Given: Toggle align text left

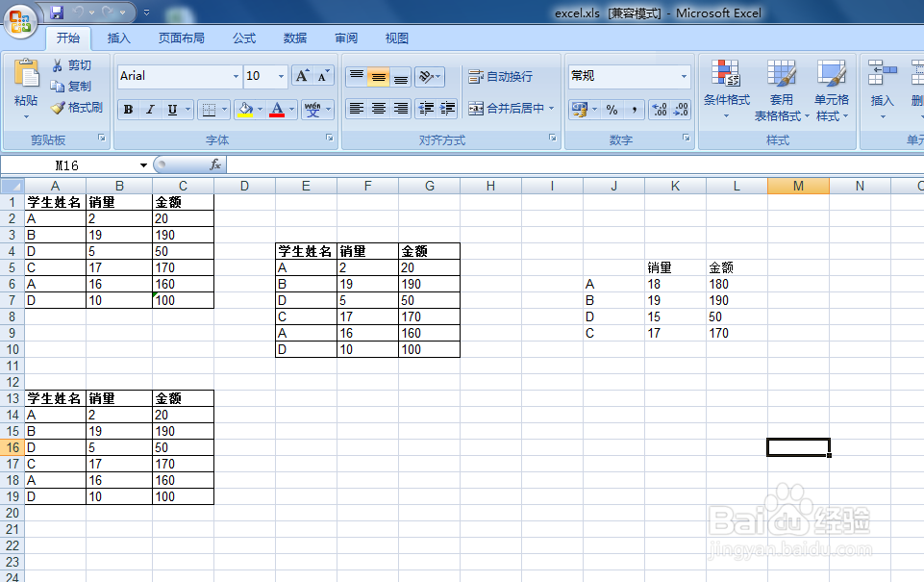Looking at the screenshot, I should click(x=357, y=109).
